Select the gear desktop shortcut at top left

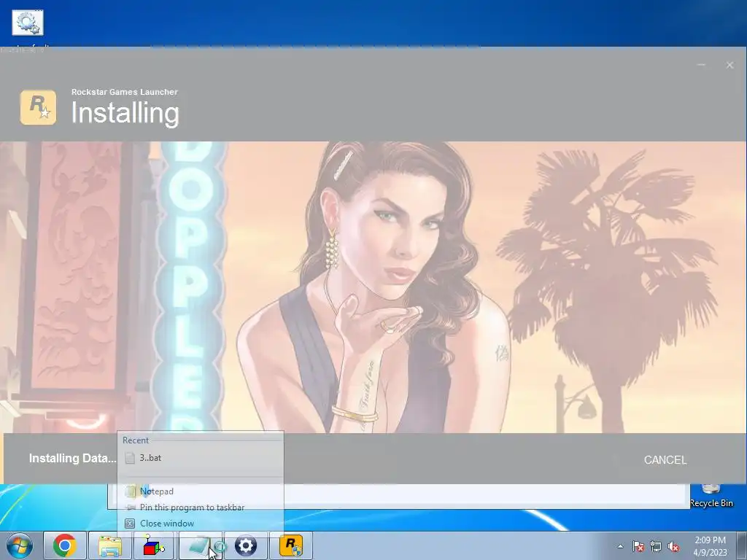click(28, 23)
